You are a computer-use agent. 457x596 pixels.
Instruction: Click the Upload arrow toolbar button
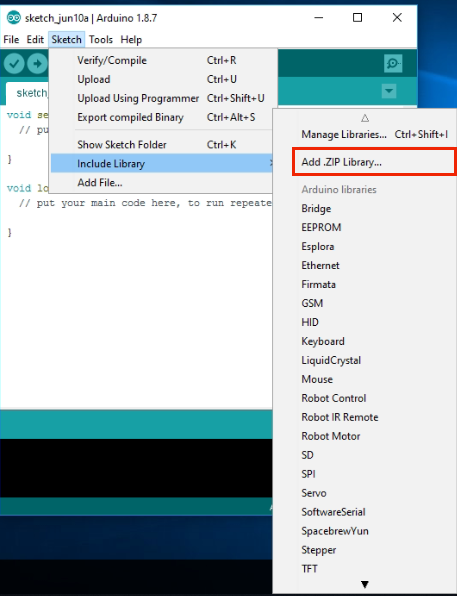[37, 63]
